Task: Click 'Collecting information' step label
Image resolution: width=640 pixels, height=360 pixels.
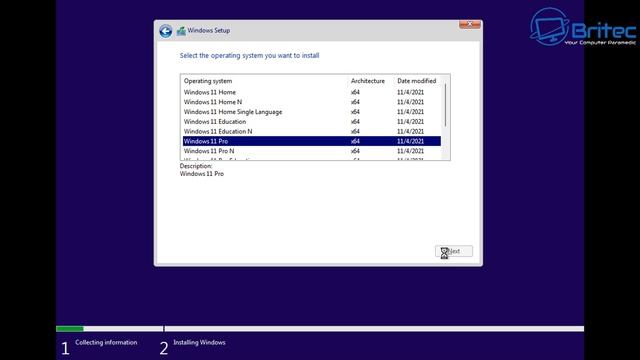Action: tap(106, 342)
